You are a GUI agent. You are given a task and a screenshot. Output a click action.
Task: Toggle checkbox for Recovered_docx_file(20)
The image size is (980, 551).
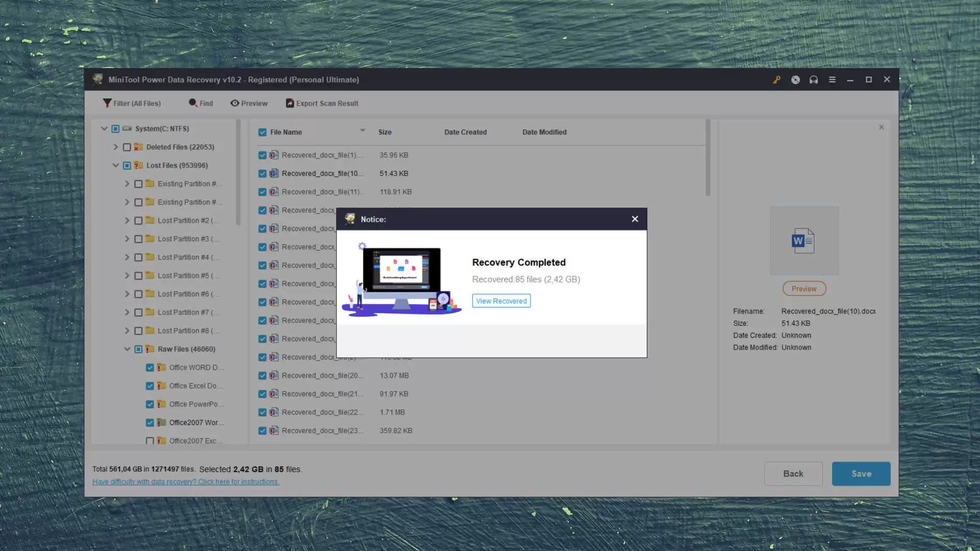pyautogui.click(x=262, y=375)
